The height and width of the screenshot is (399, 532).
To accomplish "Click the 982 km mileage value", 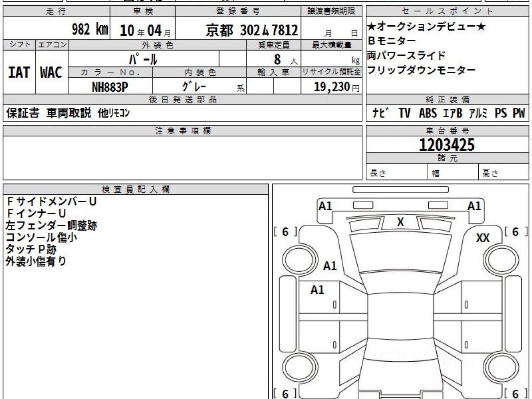I will (90, 30).
